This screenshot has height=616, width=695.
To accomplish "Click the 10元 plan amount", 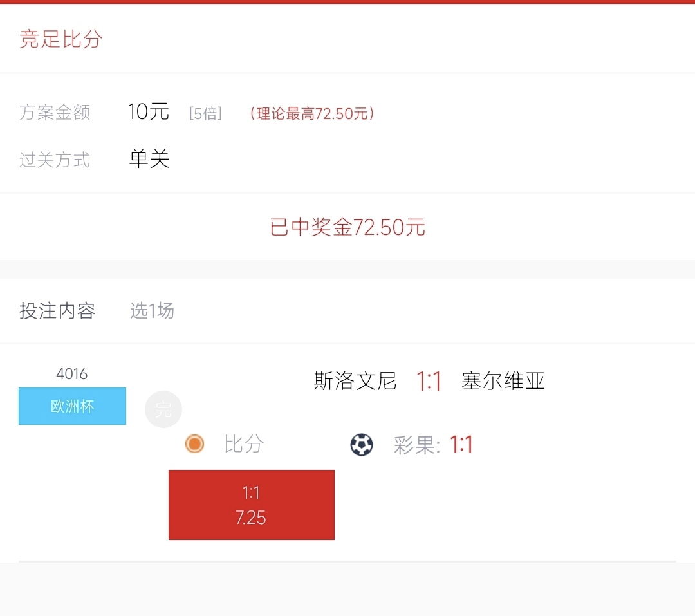I will [149, 112].
